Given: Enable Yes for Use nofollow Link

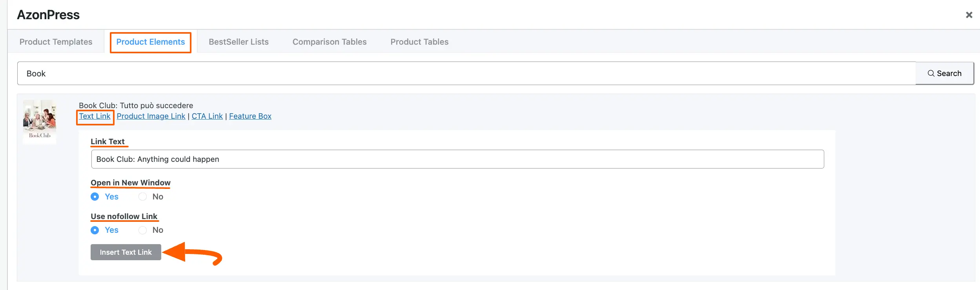Looking at the screenshot, I should pyautogui.click(x=95, y=230).
